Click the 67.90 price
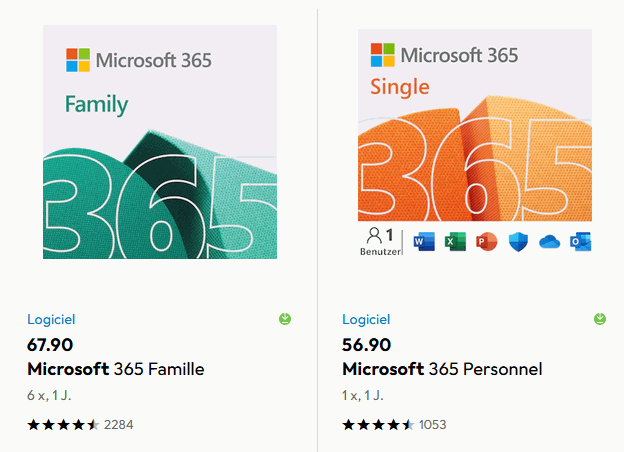Screen dimensions: 624x452 click(x=50, y=345)
